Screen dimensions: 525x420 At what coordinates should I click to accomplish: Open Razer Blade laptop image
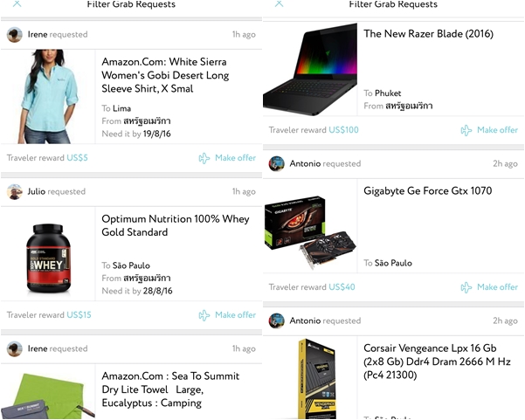pos(310,69)
